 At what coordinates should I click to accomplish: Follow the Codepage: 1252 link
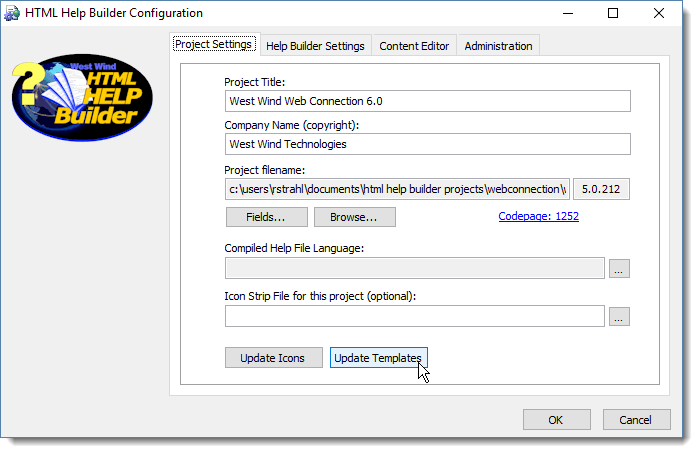539,216
